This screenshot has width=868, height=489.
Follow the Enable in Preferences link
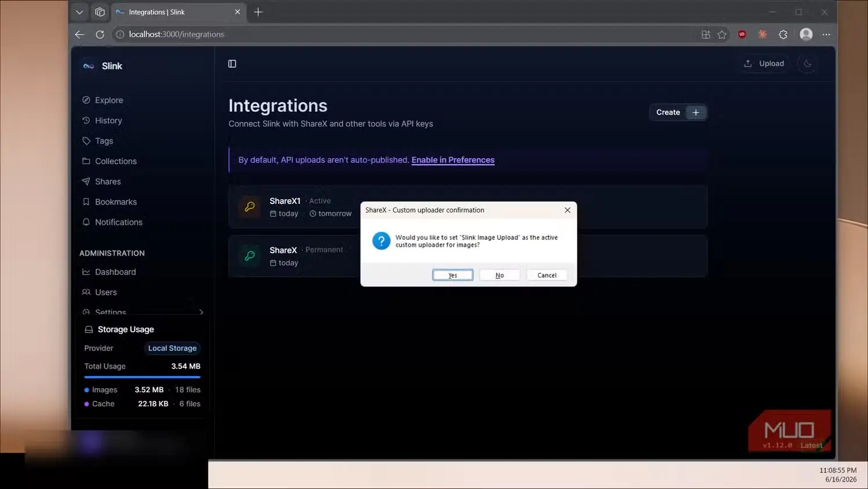pos(453,160)
